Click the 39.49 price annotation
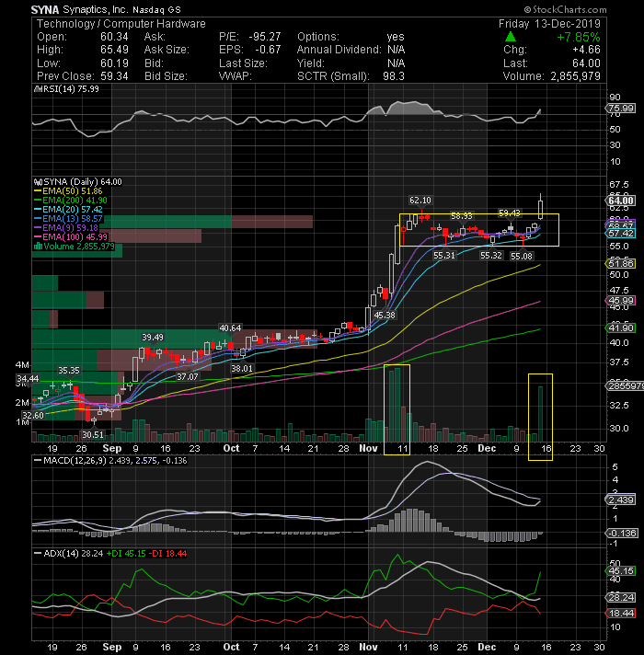The image size is (644, 655). [x=153, y=338]
